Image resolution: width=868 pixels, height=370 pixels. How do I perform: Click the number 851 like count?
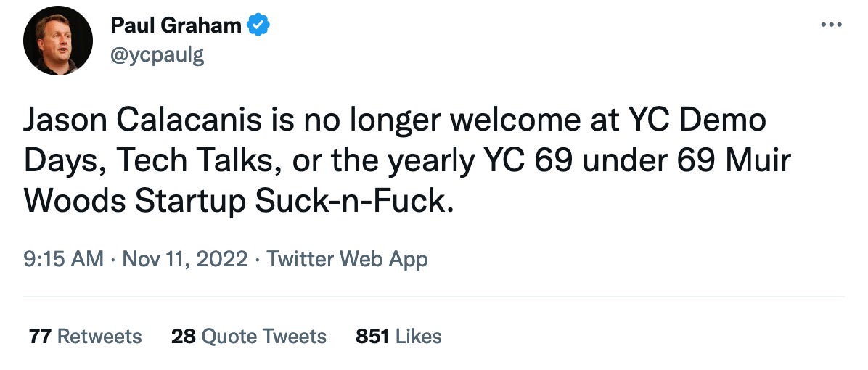click(x=372, y=337)
